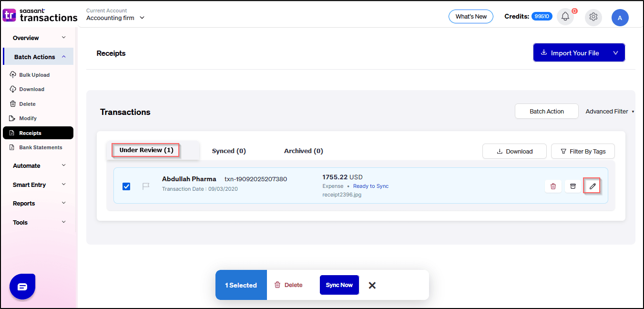Edit the receipt using the pencil icon
Image resolution: width=644 pixels, height=309 pixels.
point(592,186)
